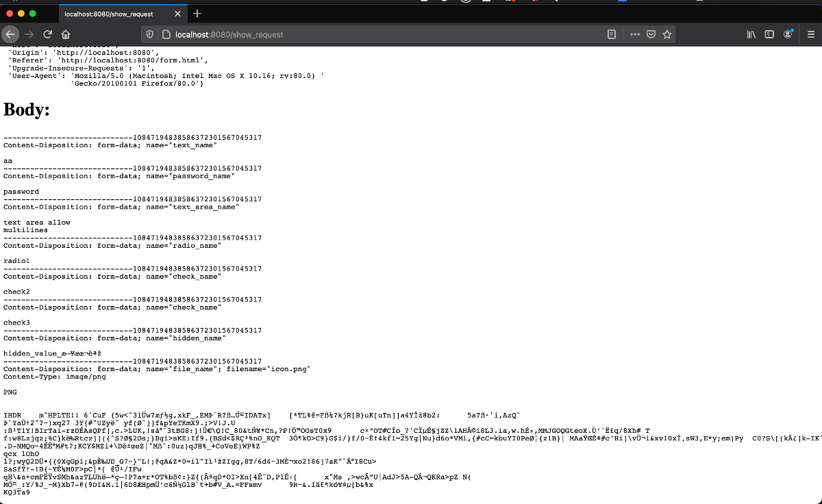Image resolution: width=822 pixels, height=504 pixels.
Task: Click the 'text area allow' line
Action: pos(37,222)
